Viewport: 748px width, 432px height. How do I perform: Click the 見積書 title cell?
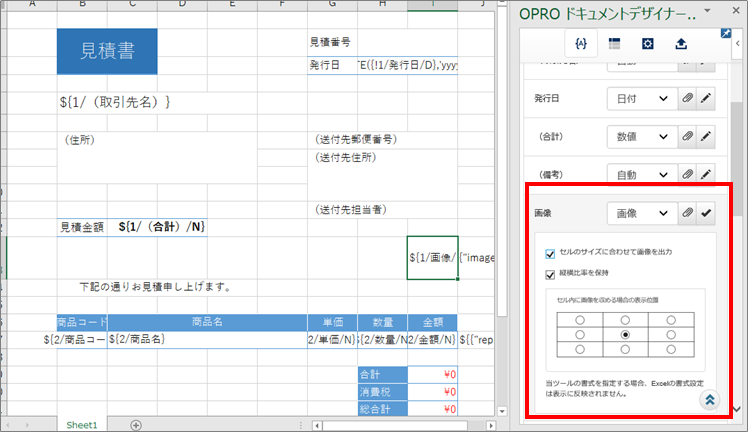click(107, 51)
